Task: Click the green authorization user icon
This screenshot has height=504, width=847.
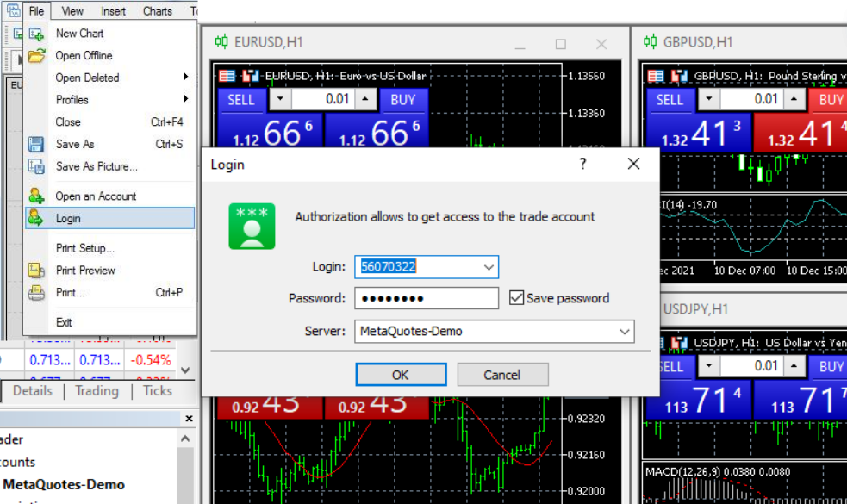Action: pyautogui.click(x=252, y=226)
